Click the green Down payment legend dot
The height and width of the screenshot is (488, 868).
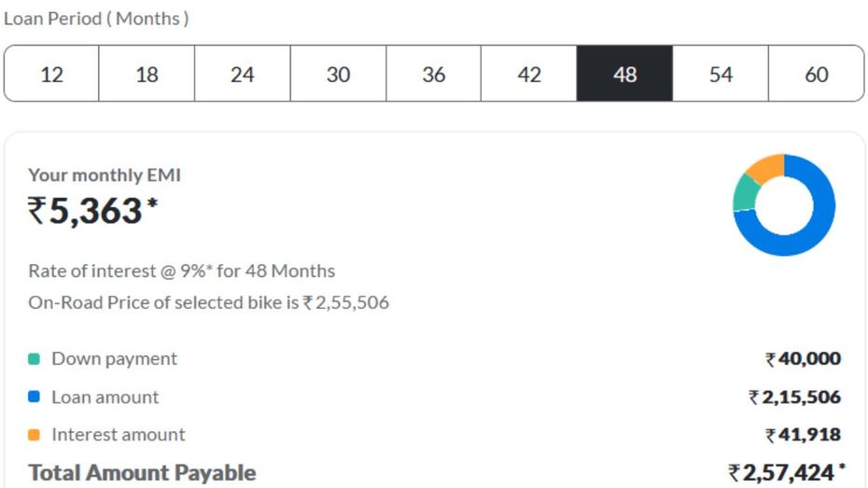pos(34,359)
